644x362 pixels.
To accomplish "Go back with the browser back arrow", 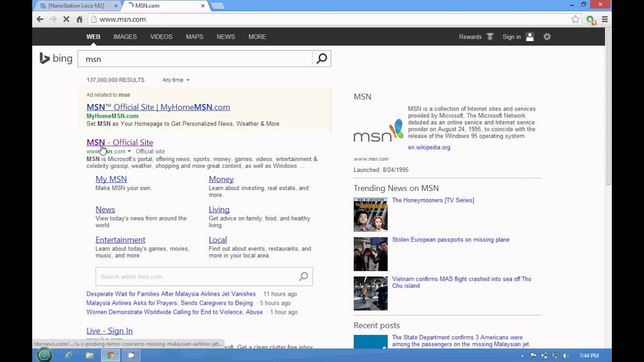I will pyautogui.click(x=40, y=19).
